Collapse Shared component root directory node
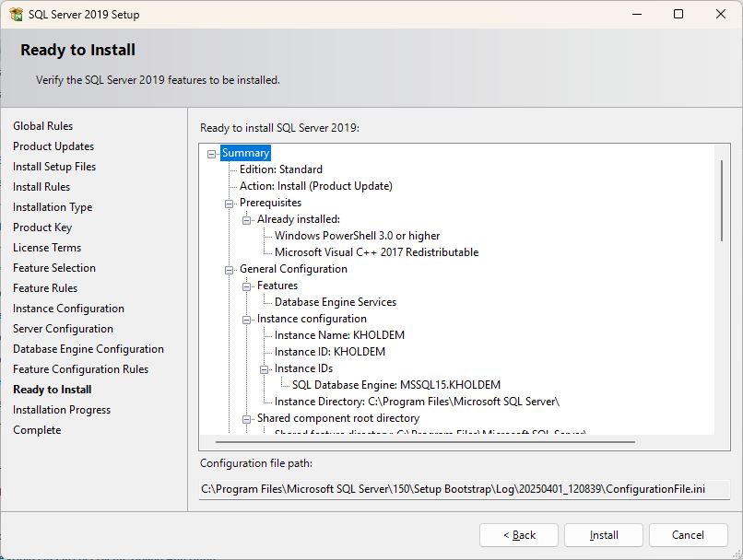This screenshot has height=560, width=743. (247, 419)
